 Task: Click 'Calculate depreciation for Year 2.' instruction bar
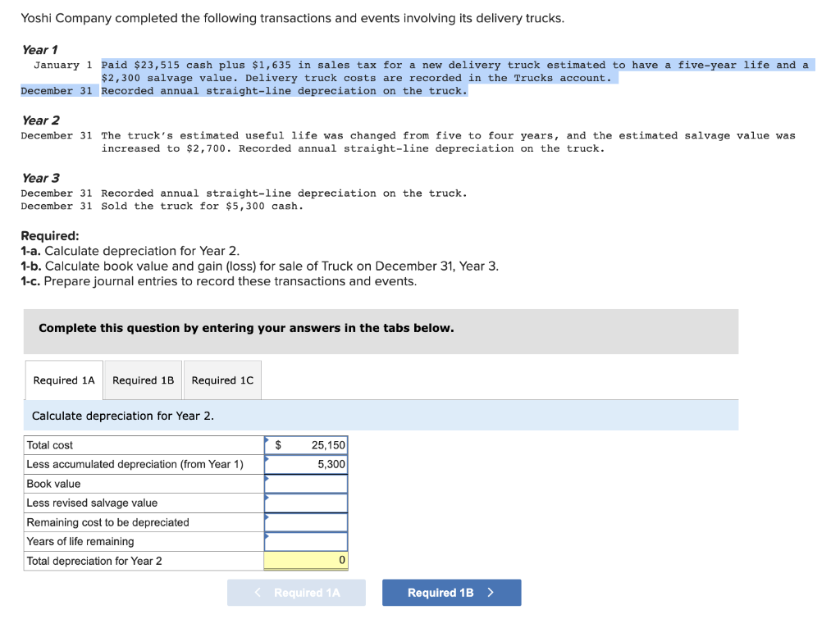point(381,416)
